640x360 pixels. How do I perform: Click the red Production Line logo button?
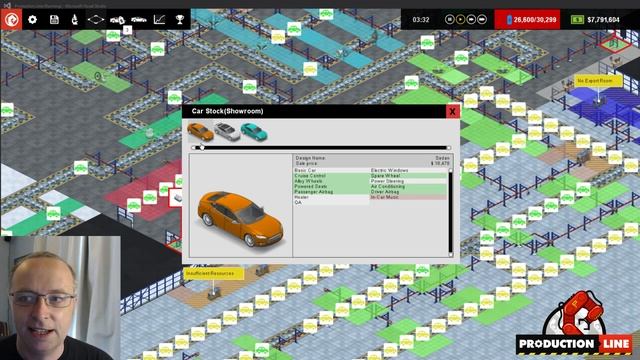click(11, 19)
